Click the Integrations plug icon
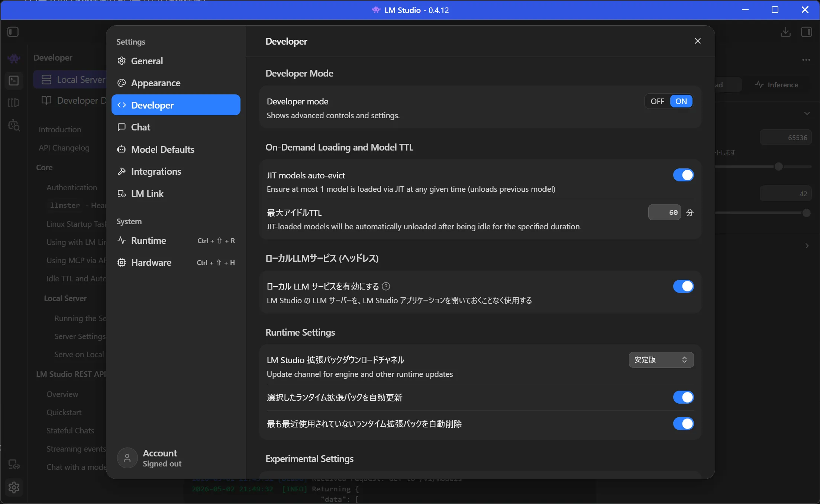This screenshot has width=820, height=504. (x=122, y=171)
